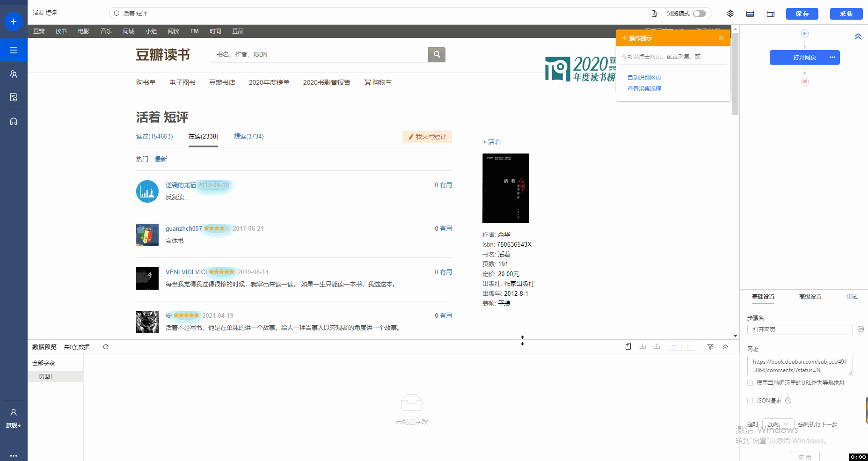Image resolution: width=868 pixels, height=461 pixels.
Task: Click the Douban search magnifier button
Action: [x=437, y=54]
